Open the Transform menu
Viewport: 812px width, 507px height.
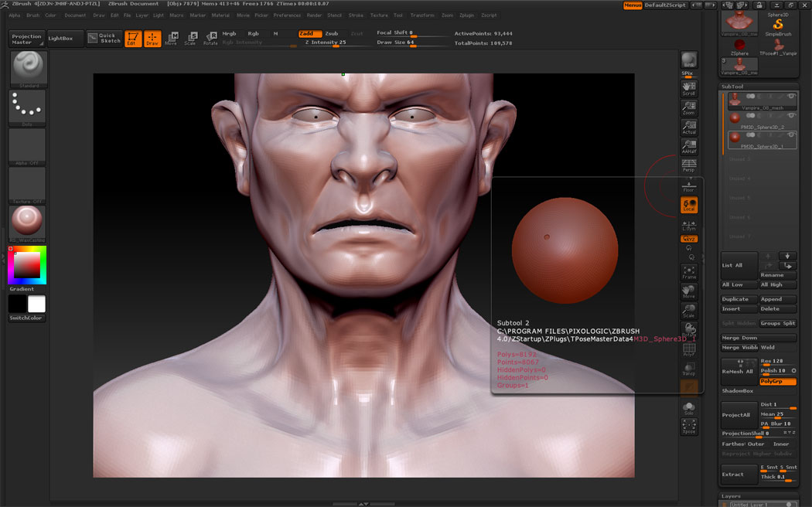pyautogui.click(x=422, y=15)
